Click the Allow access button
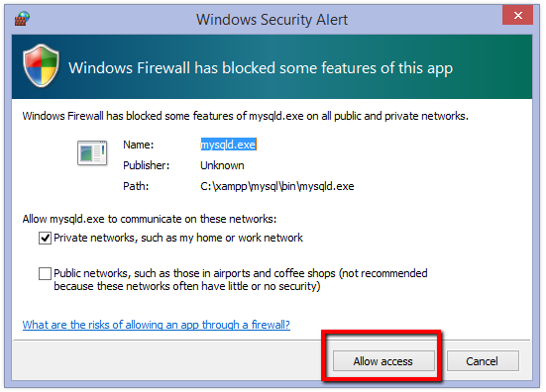This screenshot has width=546, height=392. click(x=383, y=361)
